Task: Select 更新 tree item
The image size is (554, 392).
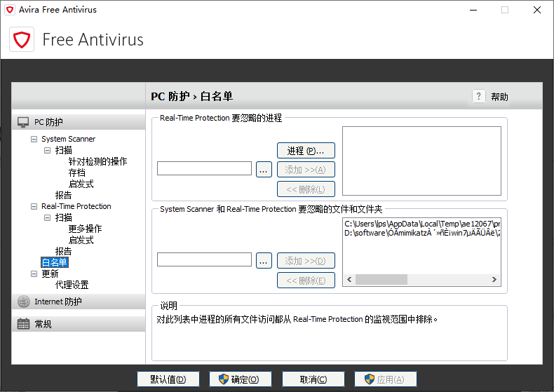Action: point(50,273)
